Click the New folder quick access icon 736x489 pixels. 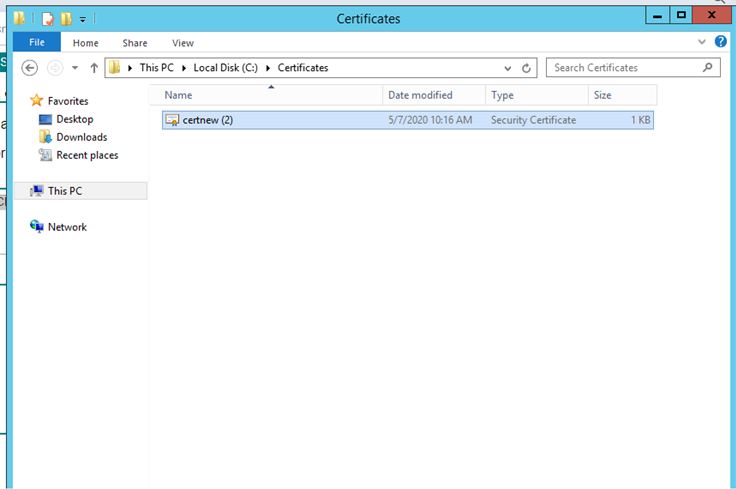tap(66, 19)
